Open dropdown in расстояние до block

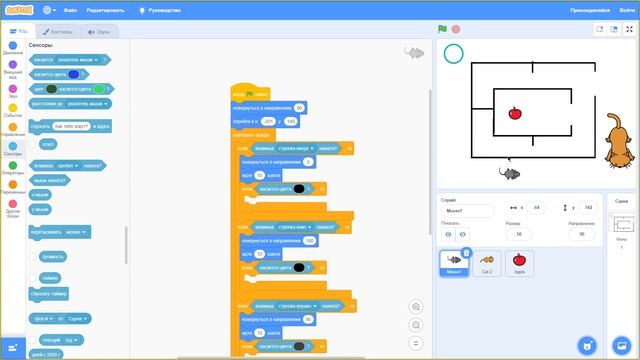[x=87, y=104]
